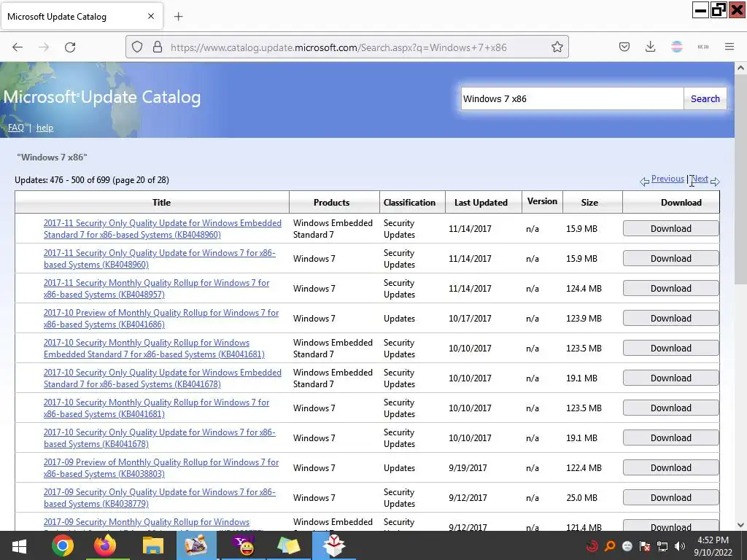Click the Windows 7 x86 search input field
Image resolution: width=747 pixels, height=560 pixels.
click(x=572, y=98)
